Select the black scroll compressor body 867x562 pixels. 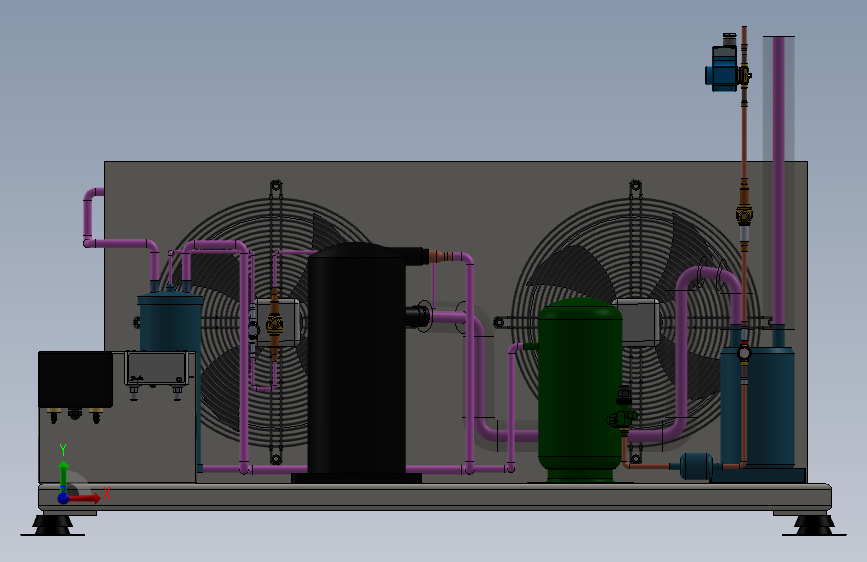pos(357,360)
